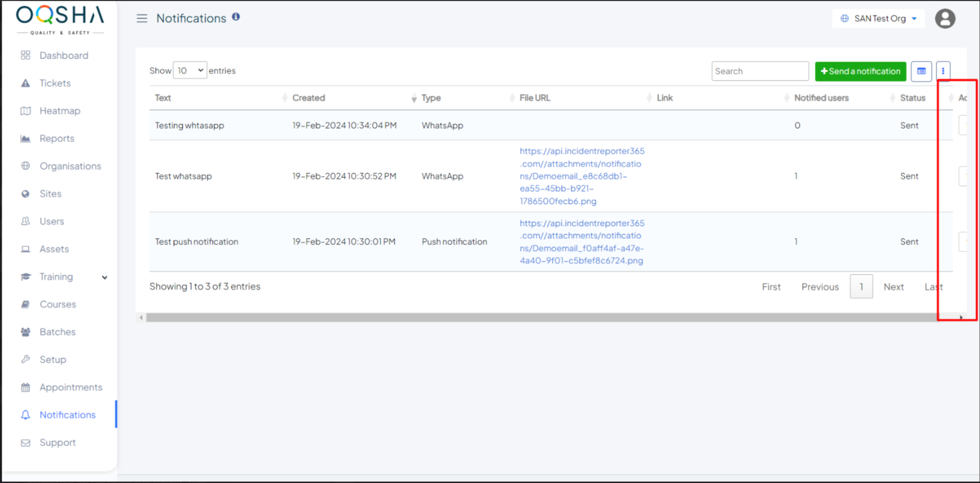The image size is (980, 483).
Task: Open the SAN Test Org dropdown
Action: pyautogui.click(x=879, y=19)
